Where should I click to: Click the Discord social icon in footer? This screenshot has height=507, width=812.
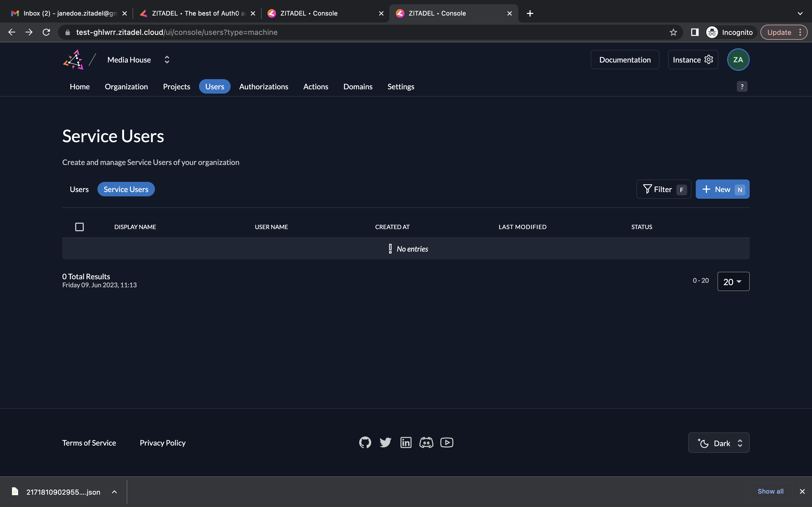click(x=427, y=442)
